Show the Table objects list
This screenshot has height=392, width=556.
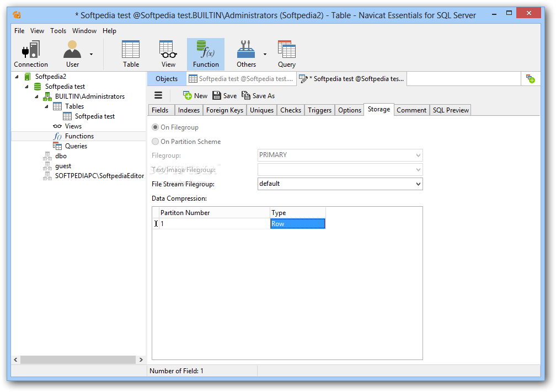click(x=131, y=54)
